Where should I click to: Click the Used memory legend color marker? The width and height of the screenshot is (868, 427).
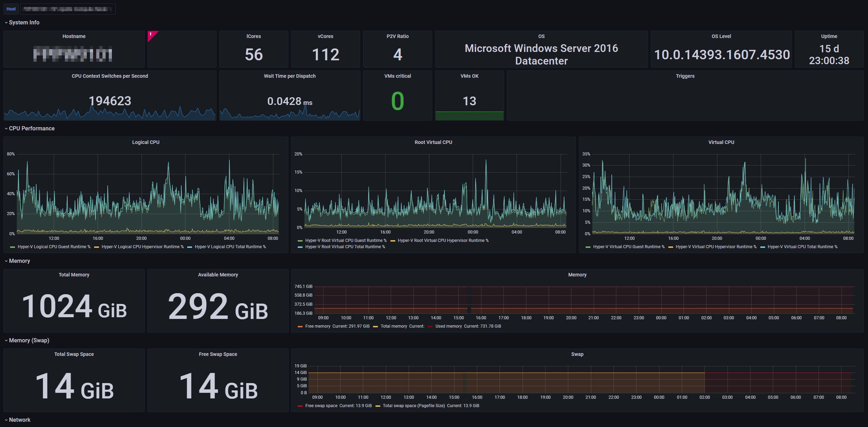[x=430, y=327]
